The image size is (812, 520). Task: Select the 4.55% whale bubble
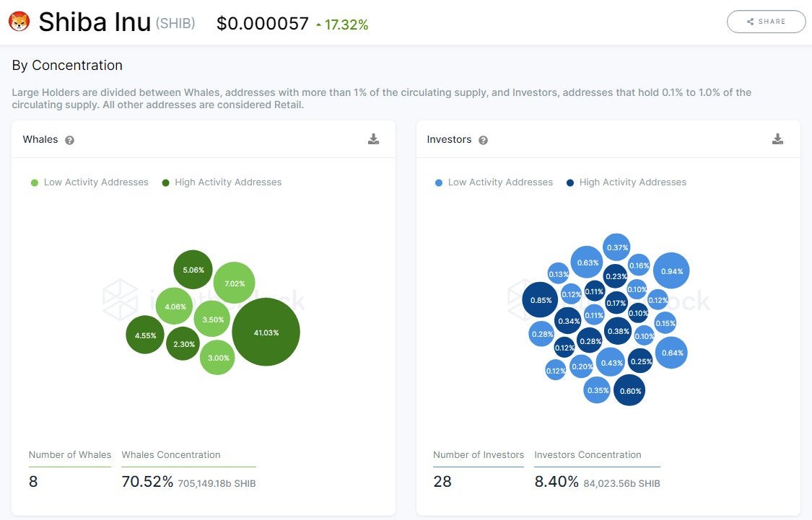(x=146, y=335)
